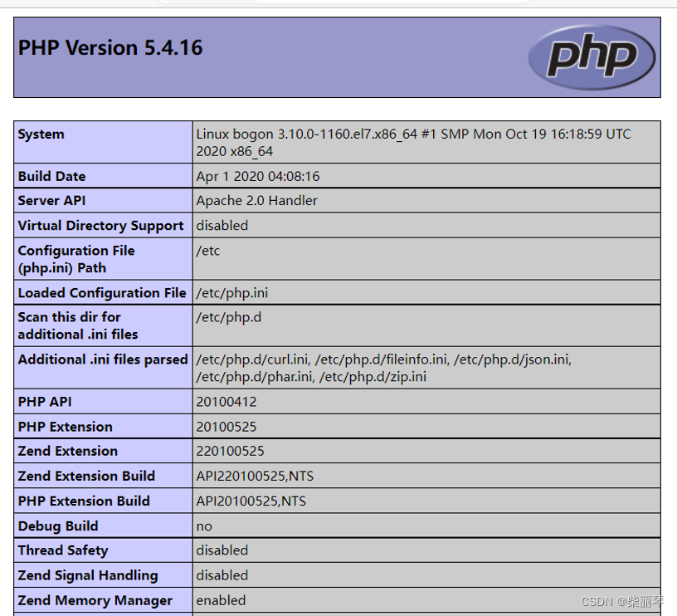The height and width of the screenshot is (616, 677).
Task: Click the 'Loaded Configuration File' label
Action: (102, 293)
